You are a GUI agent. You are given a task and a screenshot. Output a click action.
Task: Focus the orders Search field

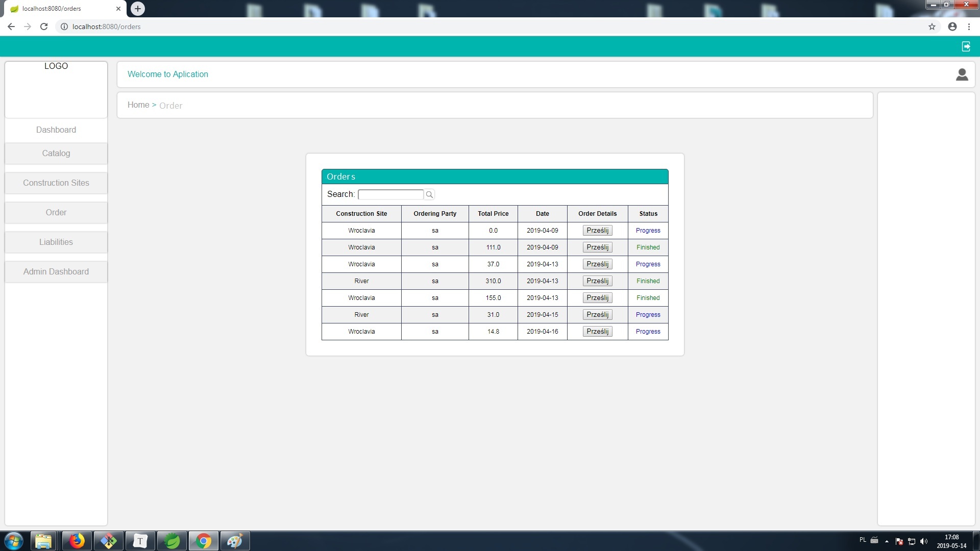(390, 194)
